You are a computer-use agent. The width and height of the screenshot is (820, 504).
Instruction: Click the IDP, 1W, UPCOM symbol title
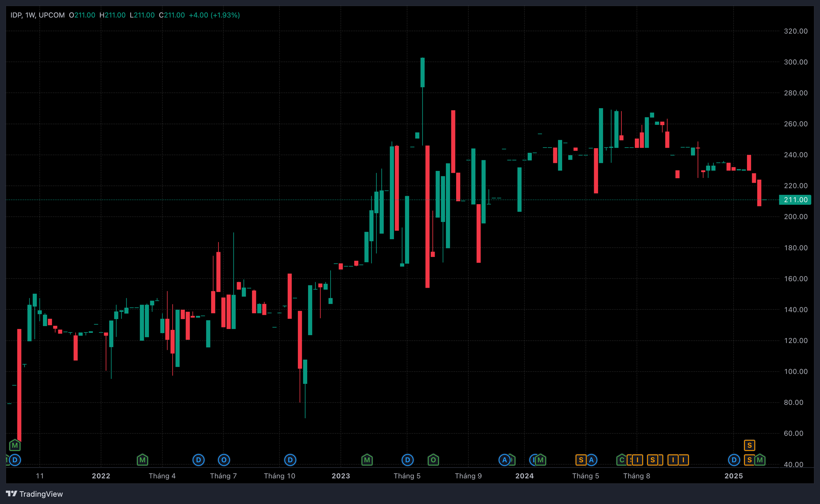[x=37, y=15]
